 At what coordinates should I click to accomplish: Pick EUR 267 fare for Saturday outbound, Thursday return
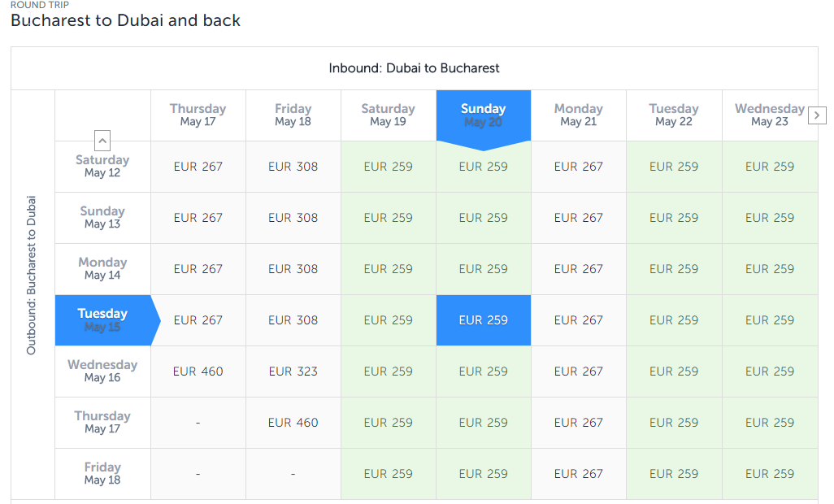[x=198, y=167]
